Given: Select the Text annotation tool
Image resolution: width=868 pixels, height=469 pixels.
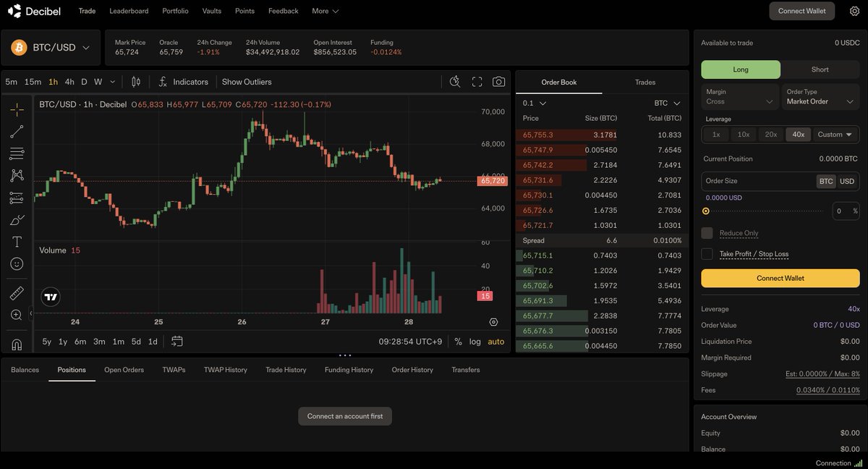Looking at the screenshot, I should pyautogui.click(x=17, y=242).
